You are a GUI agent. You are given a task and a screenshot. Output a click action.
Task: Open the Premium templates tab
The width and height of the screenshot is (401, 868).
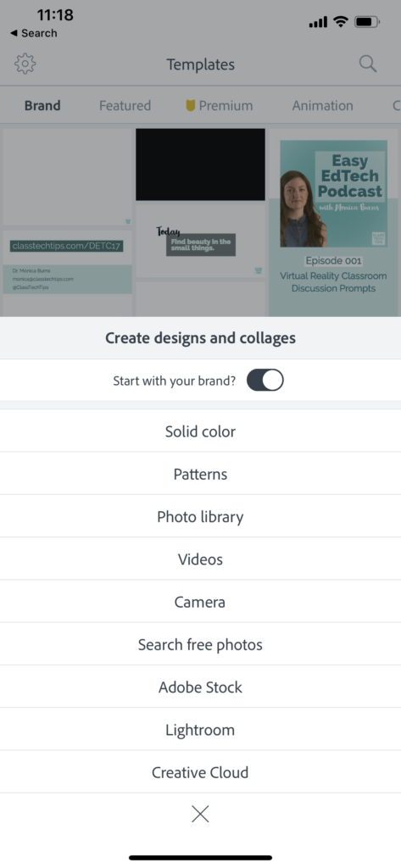click(x=220, y=105)
